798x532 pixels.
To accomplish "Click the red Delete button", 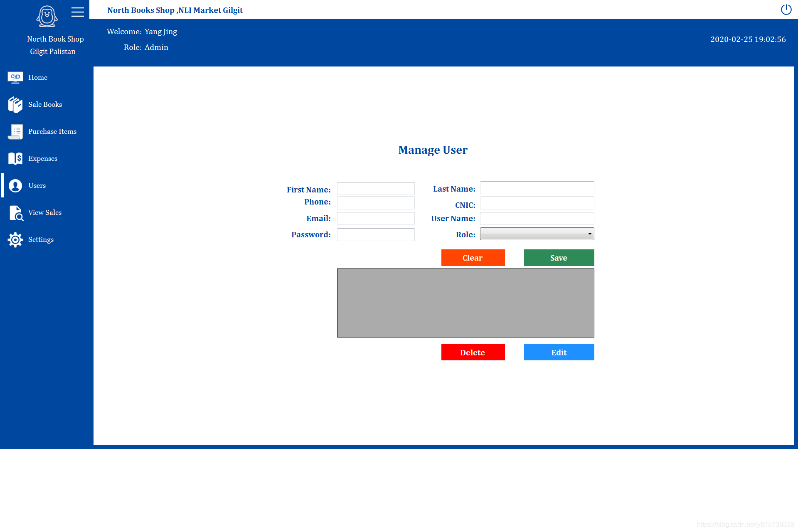I will click(473, 352).
